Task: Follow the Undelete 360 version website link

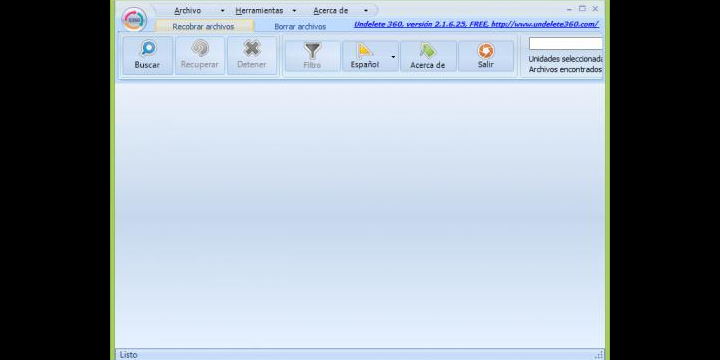Action: coord(476,24)
